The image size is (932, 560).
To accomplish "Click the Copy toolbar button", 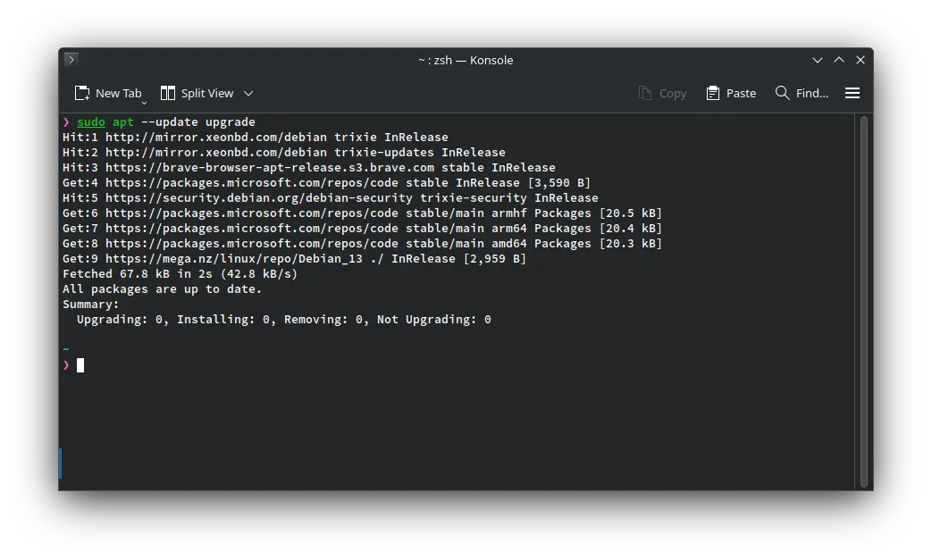I will pos(662,93).
